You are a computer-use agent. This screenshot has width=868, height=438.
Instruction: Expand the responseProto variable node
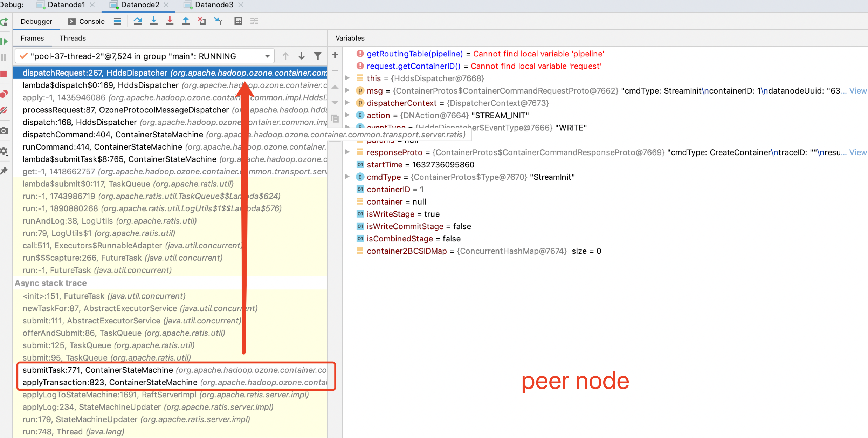point(347,152)
